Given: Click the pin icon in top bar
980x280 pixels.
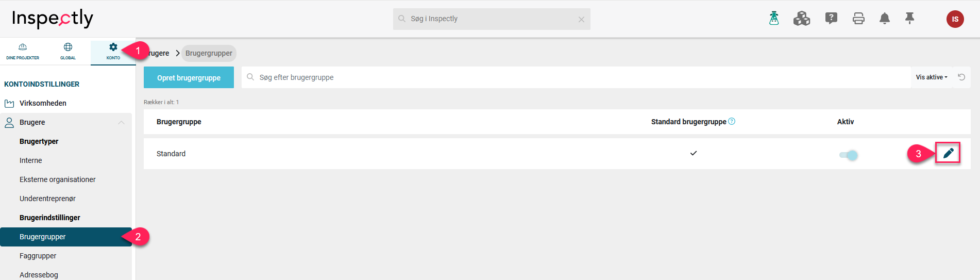Looking at the screenshot, I should (x=910, y=19).
